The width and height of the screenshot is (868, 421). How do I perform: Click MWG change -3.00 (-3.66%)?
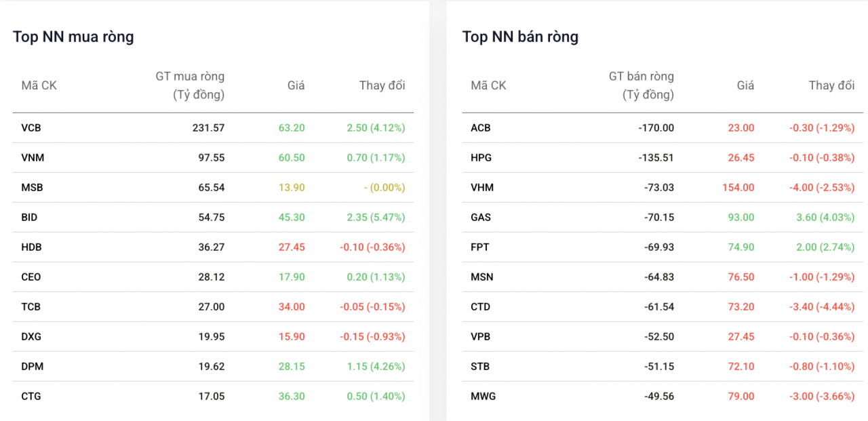point(822,396)
